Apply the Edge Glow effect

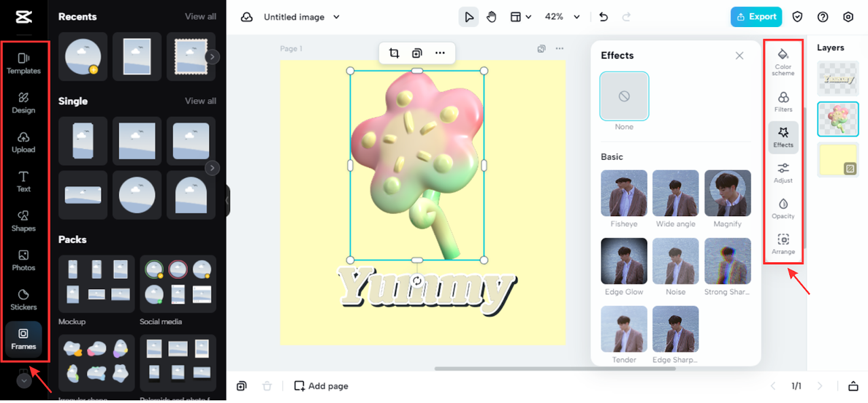tap(624, 261)
